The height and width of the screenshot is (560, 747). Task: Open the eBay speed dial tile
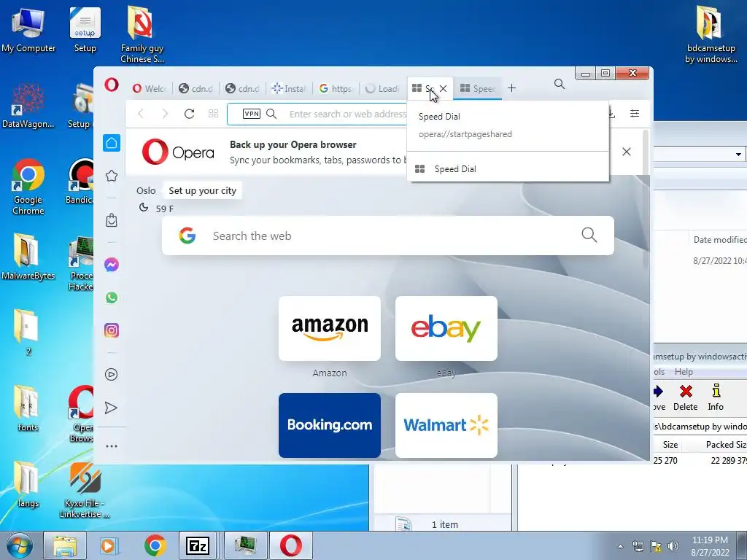click(446, 329)
